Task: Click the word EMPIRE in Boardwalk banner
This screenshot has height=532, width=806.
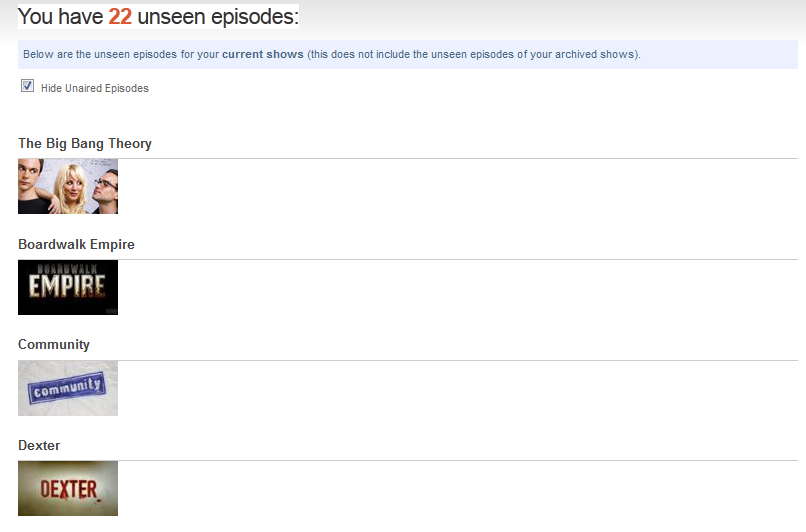Action: [67, 286]
